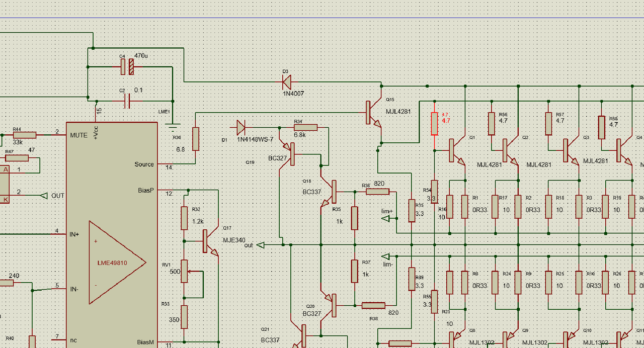Image resolution: width=644 pixels, height=348 pixels.
Task: Select transistor Q2 MJL4281
Action: [x=510, y=150]
